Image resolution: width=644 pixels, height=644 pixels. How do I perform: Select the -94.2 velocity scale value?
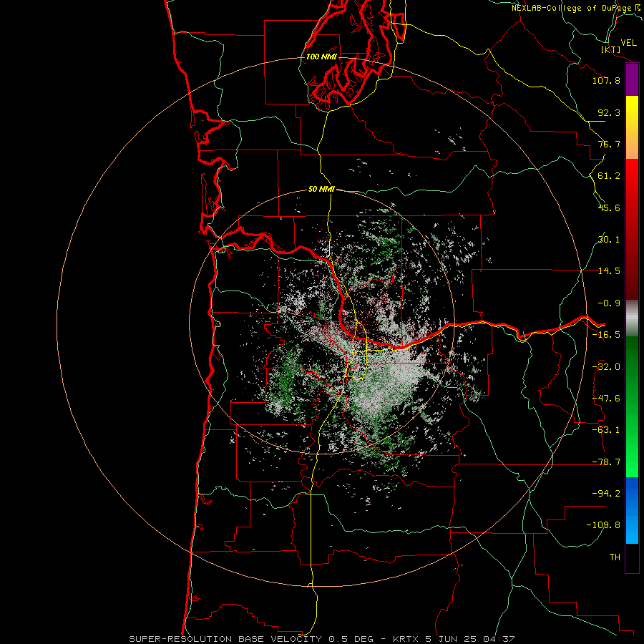click(606, 494)
